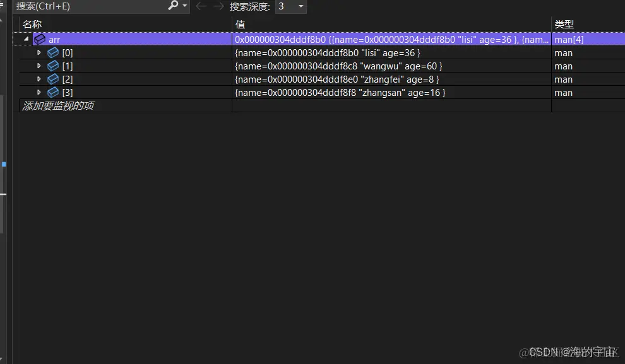Image resolution: width=625 pixels, height=364 pixels.
Task: Click the [3] element cube icon
Action: (x=53, y=92)
